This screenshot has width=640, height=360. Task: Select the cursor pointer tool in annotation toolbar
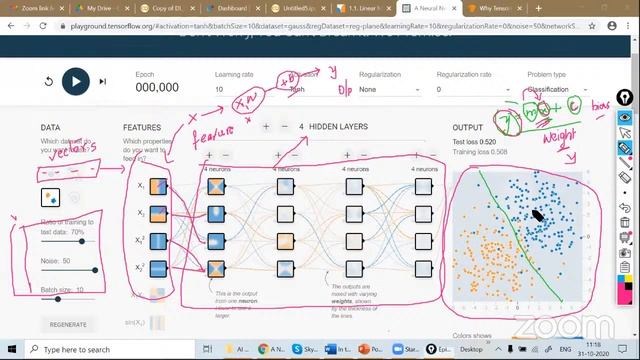pos(624,133)
